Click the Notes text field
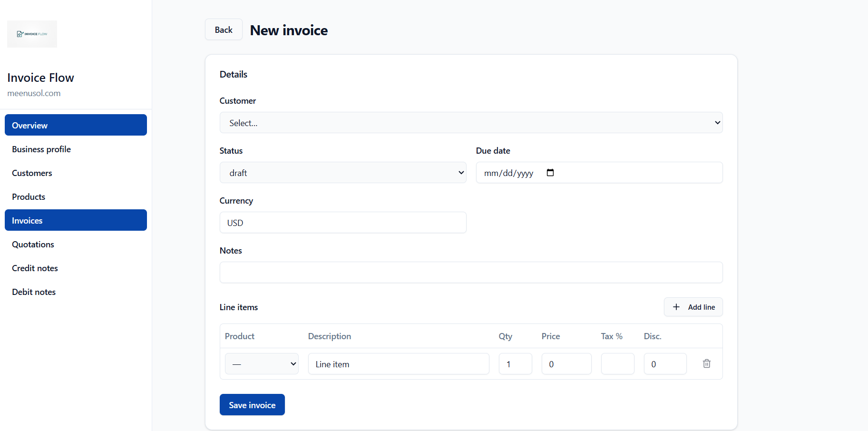The height and width of the screenshot is (431, 868). pyautogui.click(x=470, y=272)
